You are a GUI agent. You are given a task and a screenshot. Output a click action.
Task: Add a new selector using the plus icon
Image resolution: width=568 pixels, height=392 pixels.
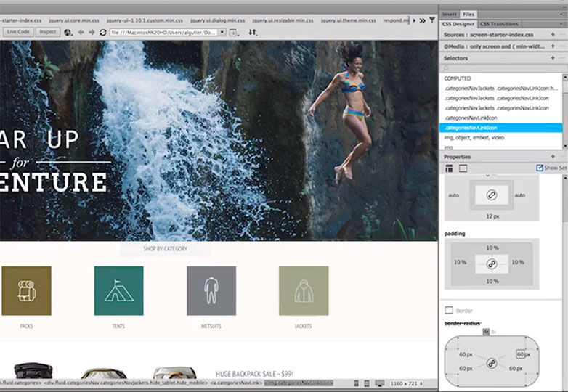coord(553,57)
